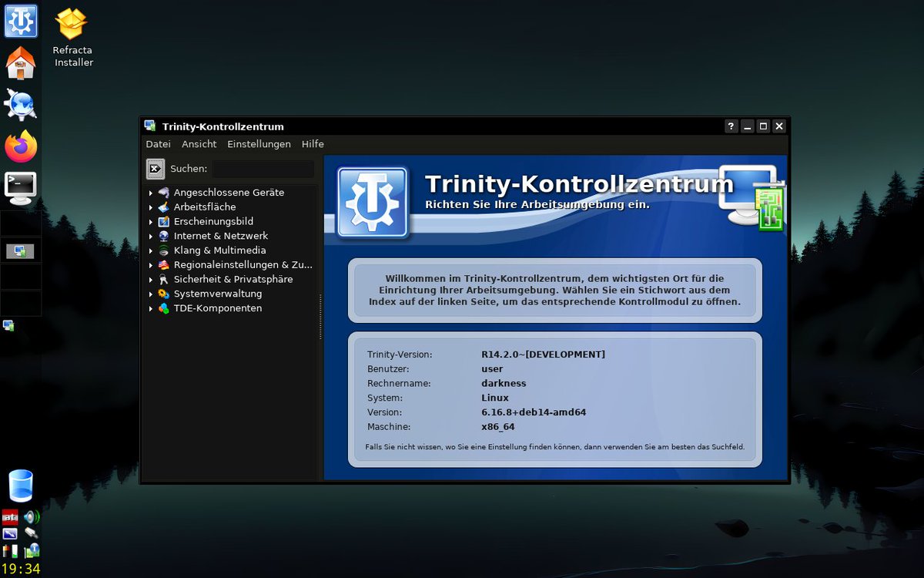924x578 pixels.
Task: Click the Arbeitsfläche category icon
Action: pos(163,207)
